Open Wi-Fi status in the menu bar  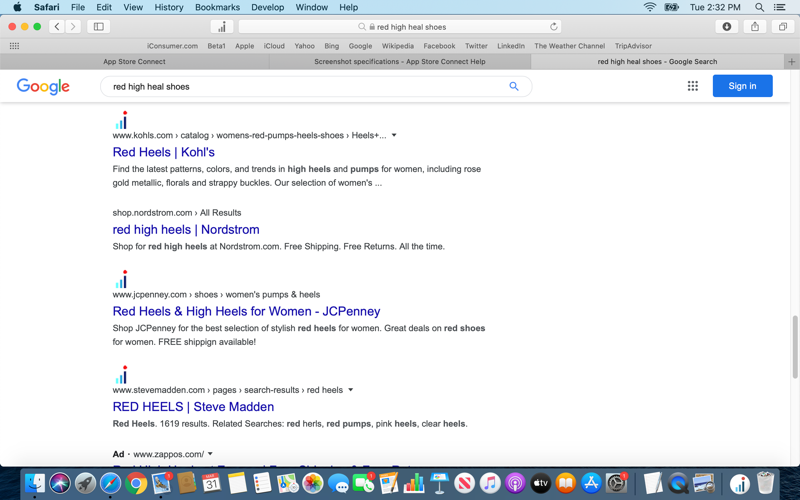click(x=649, y=7)
